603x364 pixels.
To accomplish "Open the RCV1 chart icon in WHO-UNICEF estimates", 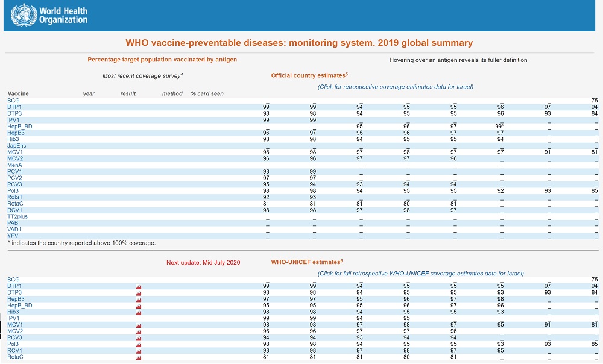I will [x=139, y=351].
